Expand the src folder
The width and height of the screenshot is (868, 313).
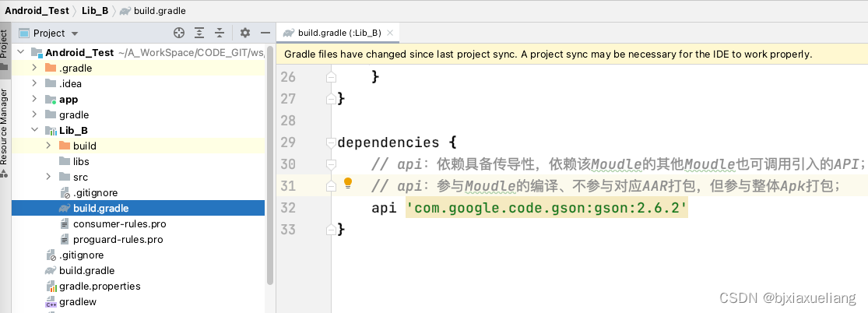[48, 178]
